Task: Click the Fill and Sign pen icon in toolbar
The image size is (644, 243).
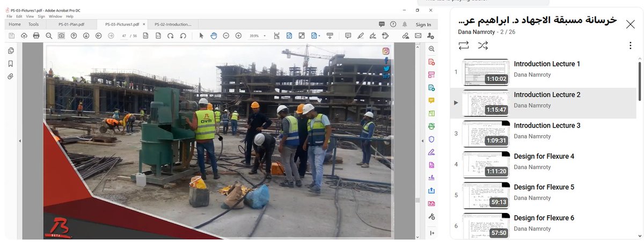Action: (372, 35)
